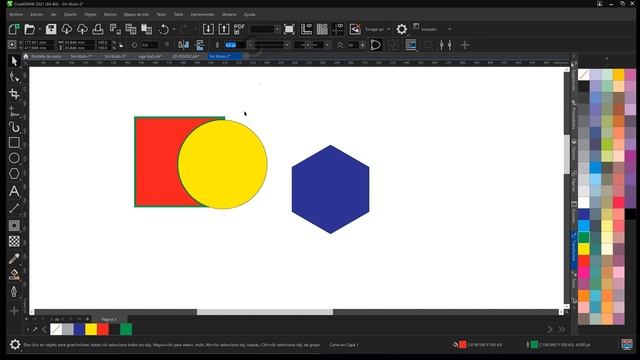Select the Color Eyedropper tool
The image size is (640, 360).
click(14, 258)
